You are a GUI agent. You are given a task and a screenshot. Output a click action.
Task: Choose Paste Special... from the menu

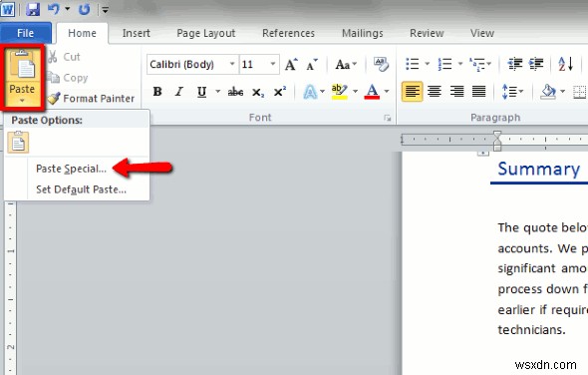pos(71,169)
